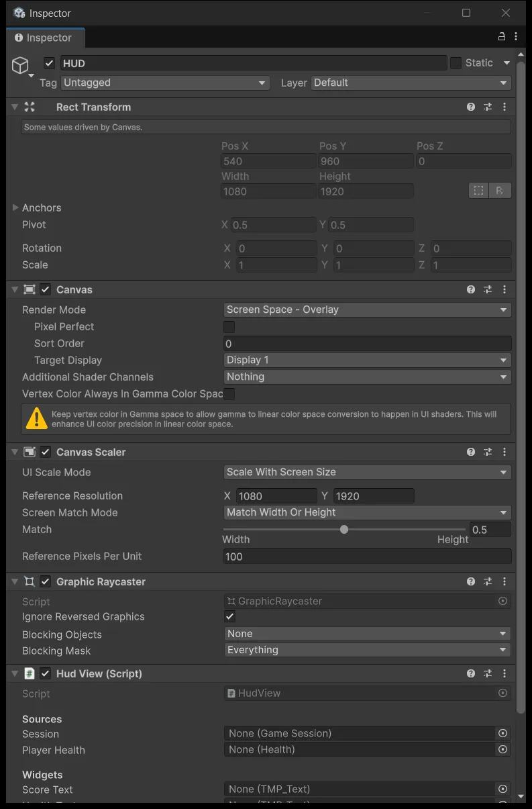Open Hud View three-dot menu
Screen dimensions: 532x809
[504, 673]
